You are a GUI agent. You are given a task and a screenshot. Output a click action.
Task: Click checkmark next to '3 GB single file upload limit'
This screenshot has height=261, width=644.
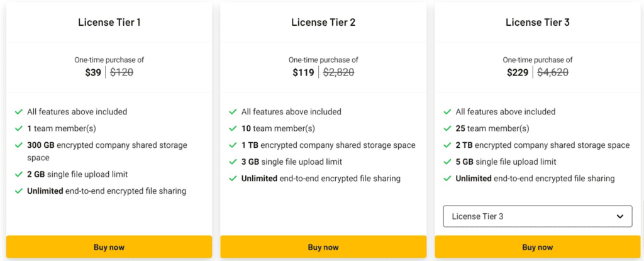[x=233, y=162]
